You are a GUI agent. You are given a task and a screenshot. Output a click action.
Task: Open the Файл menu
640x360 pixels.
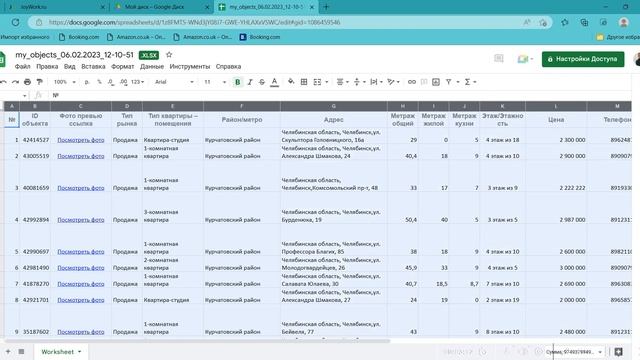[22, 67]
